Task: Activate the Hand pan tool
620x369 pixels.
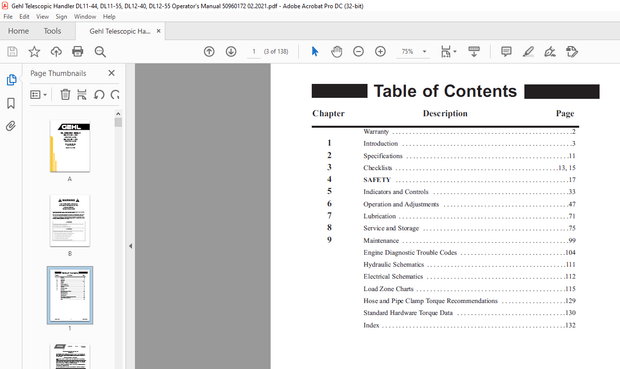Action: (x=336, y=51)
